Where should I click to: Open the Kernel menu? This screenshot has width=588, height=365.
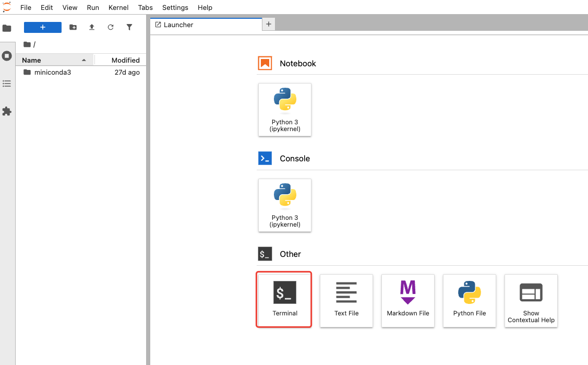click(x=118, y=7)
